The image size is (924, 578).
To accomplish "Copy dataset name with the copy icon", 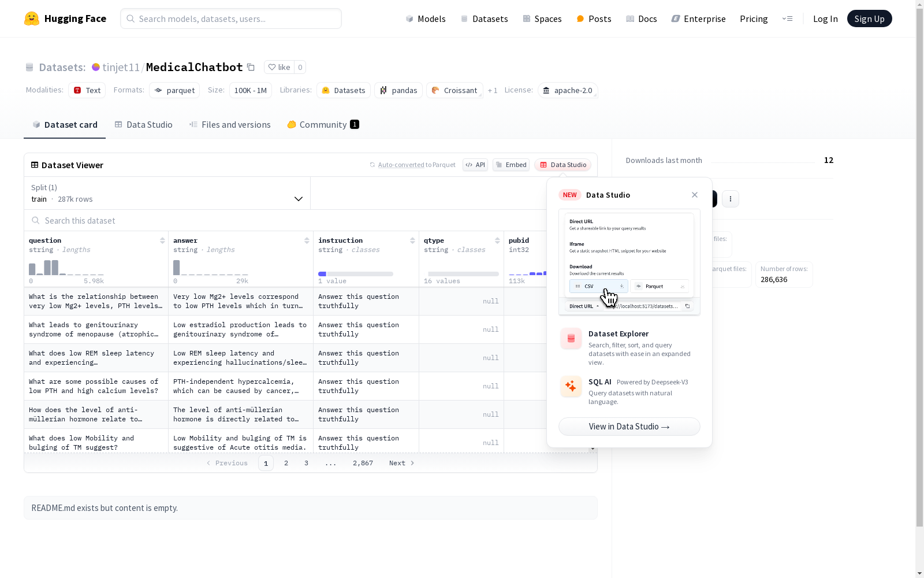I will [251, 67].
